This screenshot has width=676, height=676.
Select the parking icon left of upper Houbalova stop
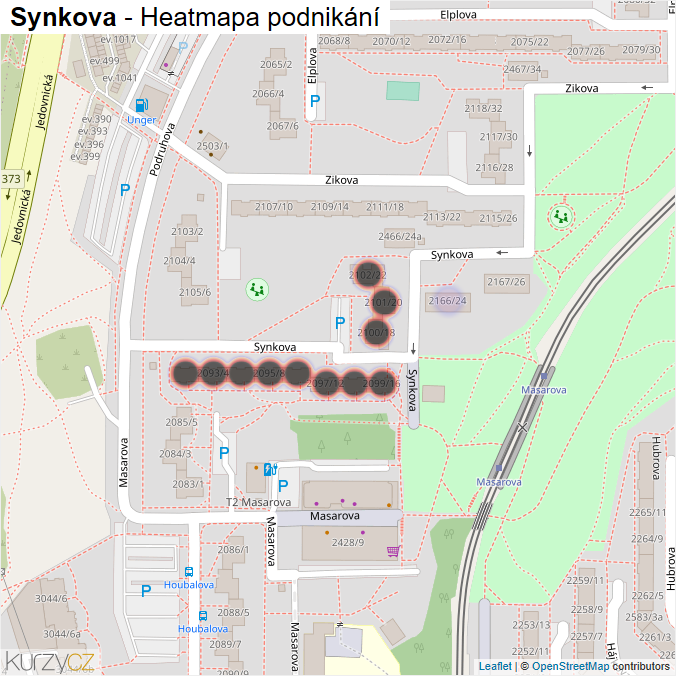(x=146, y=590)
